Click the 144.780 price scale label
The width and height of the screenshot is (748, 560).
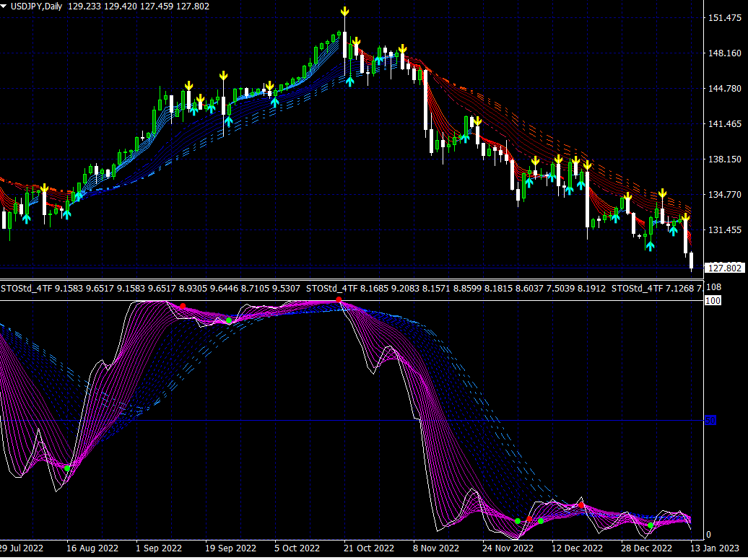point(725,89)
